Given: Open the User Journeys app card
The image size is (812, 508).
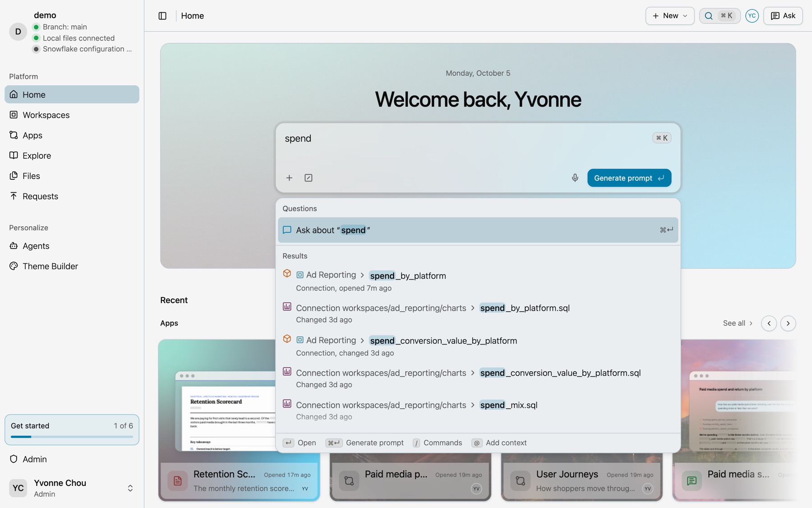Looking at the screenshot, I should tap(581, 481).
